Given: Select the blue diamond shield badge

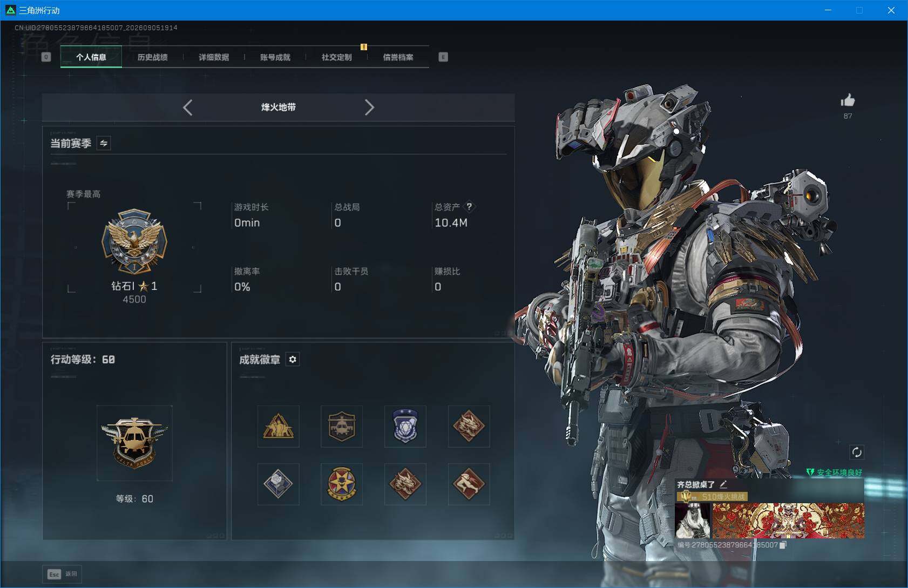Looking at the screenshot, I should (405, 427).
